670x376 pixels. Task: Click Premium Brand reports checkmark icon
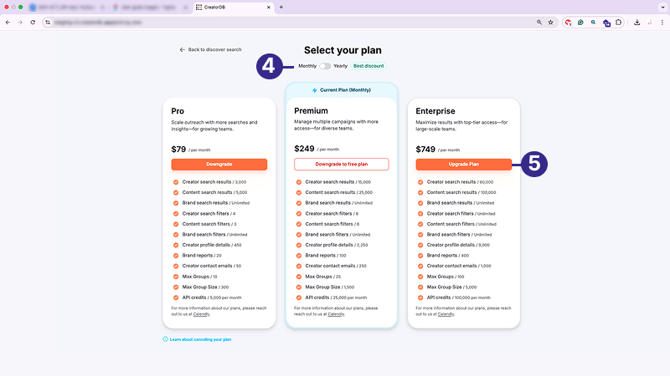click(x=299, y=256)
